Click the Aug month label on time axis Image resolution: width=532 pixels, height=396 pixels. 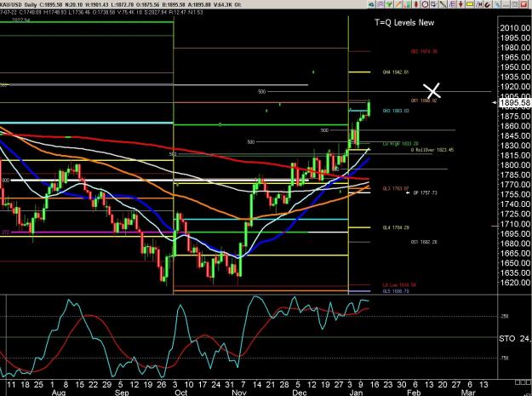59,393
